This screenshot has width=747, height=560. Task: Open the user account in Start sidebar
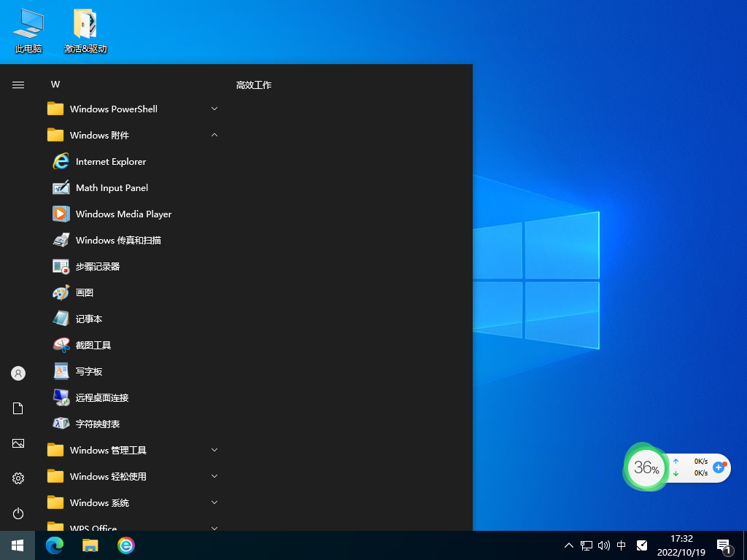[x=18, y=373]
